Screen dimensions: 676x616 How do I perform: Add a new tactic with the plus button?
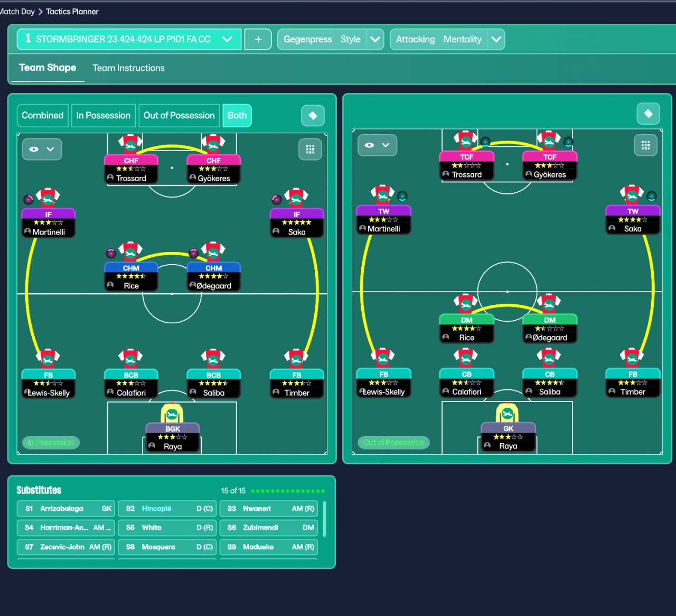point(258,39)
